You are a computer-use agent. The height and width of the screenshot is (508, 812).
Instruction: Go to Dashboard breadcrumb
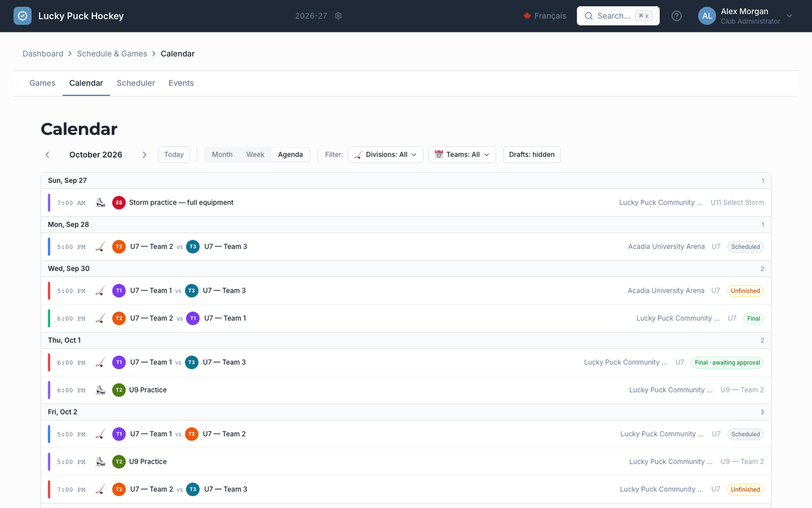pyautogui.click(x=43, y=54)
